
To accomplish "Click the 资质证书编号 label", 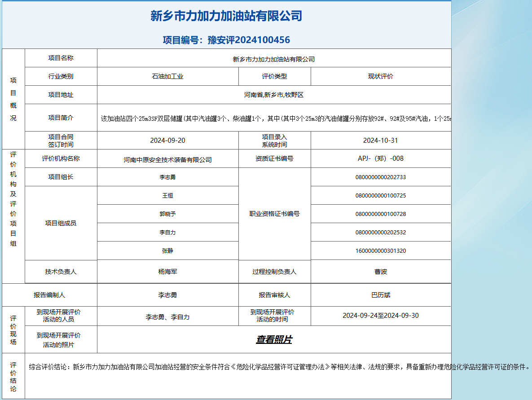I will 274,158.
